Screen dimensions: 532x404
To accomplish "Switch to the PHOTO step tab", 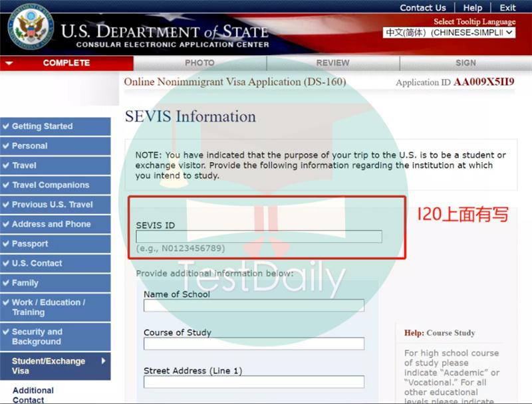I will (200, 63).
